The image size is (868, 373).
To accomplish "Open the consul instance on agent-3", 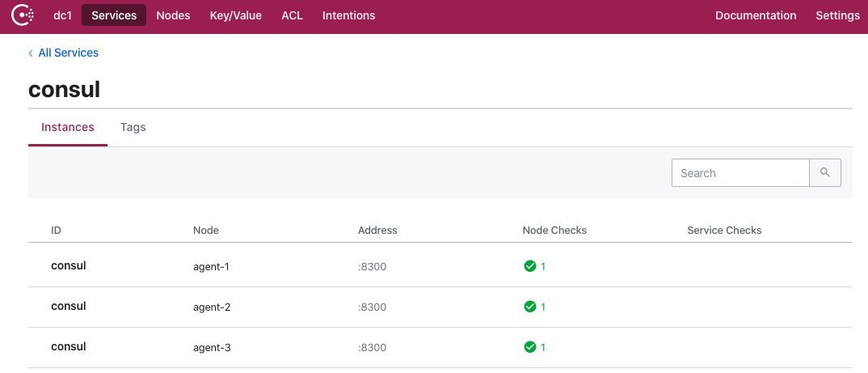I will [x=69, y=346].
